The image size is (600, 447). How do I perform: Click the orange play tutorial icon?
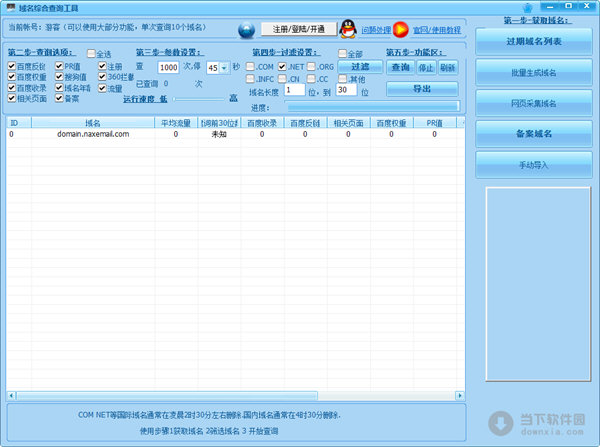click(x=401, y=29)
